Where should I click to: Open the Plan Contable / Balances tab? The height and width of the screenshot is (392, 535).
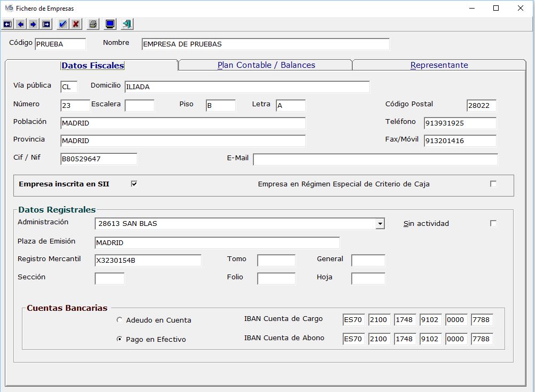point(266,65)
